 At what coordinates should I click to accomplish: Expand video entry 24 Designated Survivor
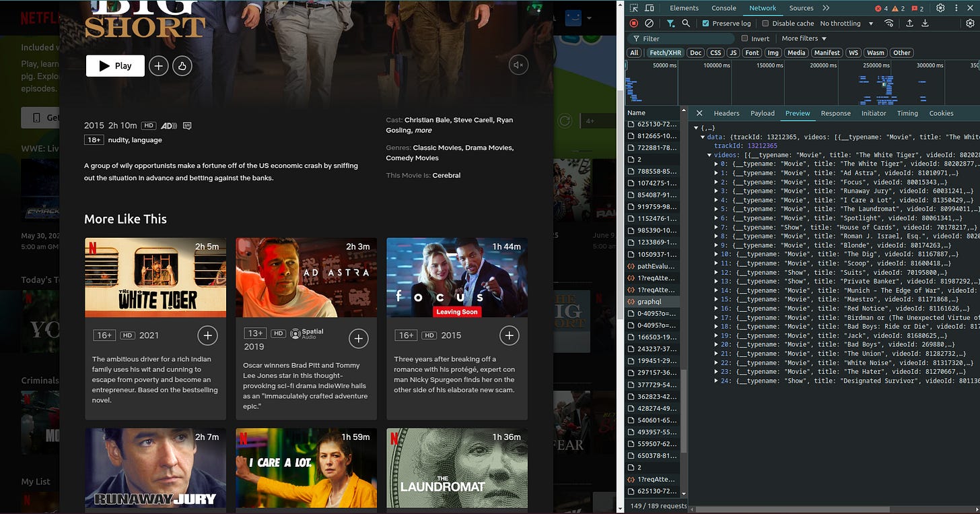coord(716,381)
